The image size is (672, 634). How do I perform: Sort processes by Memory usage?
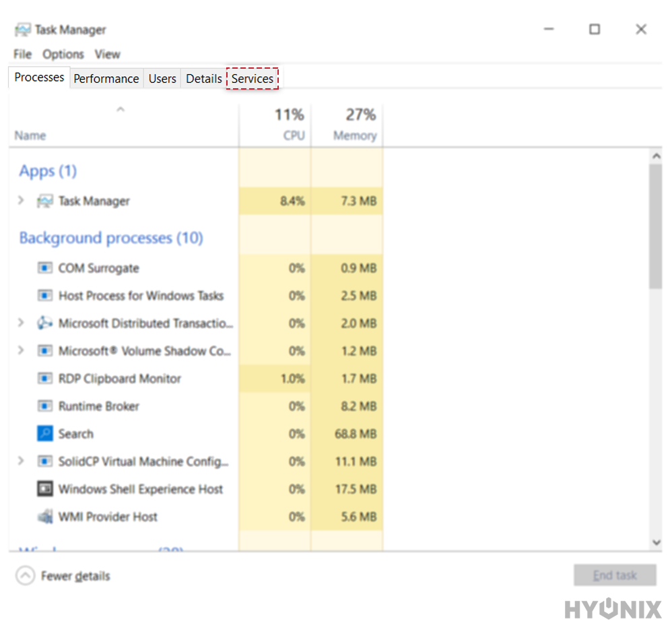[355, 125]
